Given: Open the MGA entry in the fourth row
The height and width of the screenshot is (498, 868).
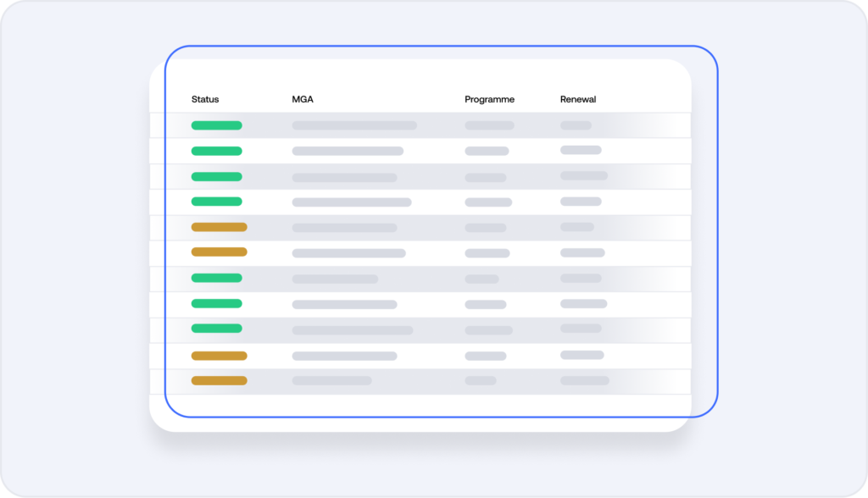Looking at the screenshot, I should click(352, 202).
